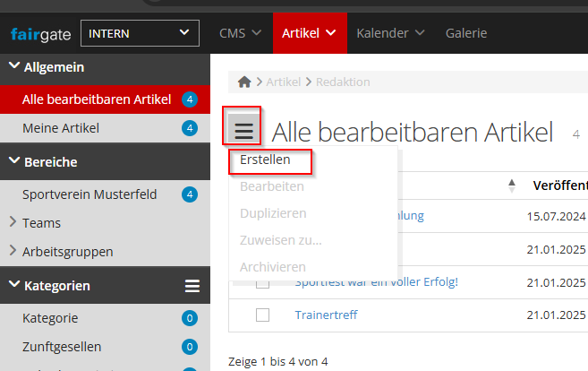The width and height of the screenshot is (588, 371).
Task: Click the zero badge next to Zunftgesellen
Action: click(189, 347)
